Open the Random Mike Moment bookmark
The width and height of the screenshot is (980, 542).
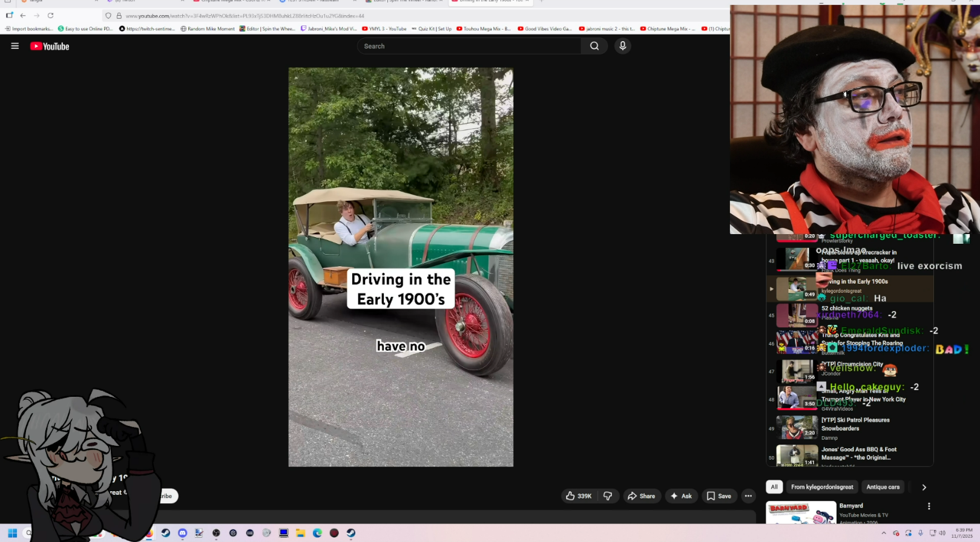click(x=208, y=28)
